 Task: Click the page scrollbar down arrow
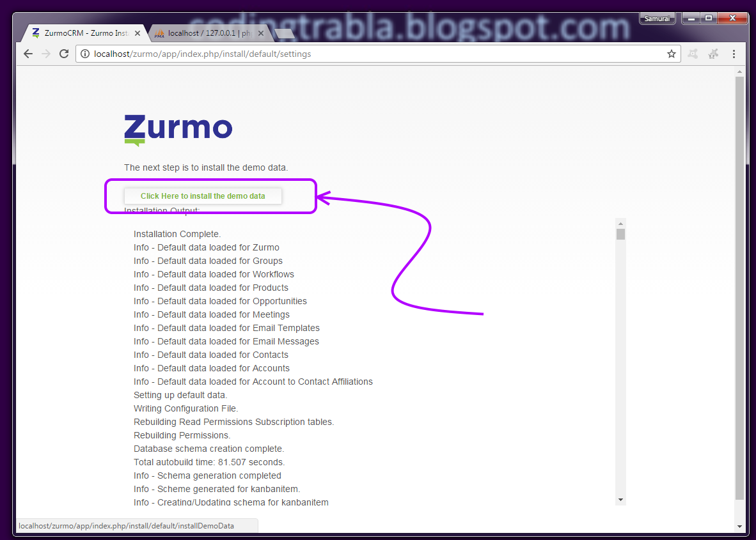[739, 527]
